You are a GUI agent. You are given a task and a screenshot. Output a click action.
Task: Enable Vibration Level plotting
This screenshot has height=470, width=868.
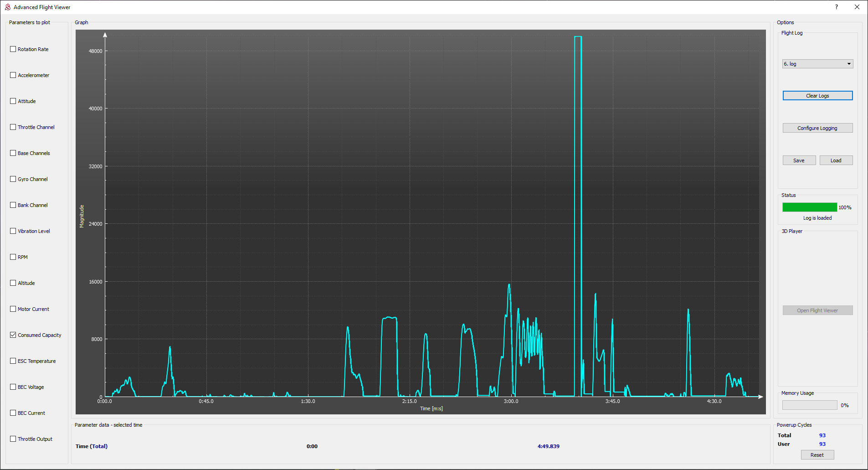pyautogui.click(x=13, y=231)
